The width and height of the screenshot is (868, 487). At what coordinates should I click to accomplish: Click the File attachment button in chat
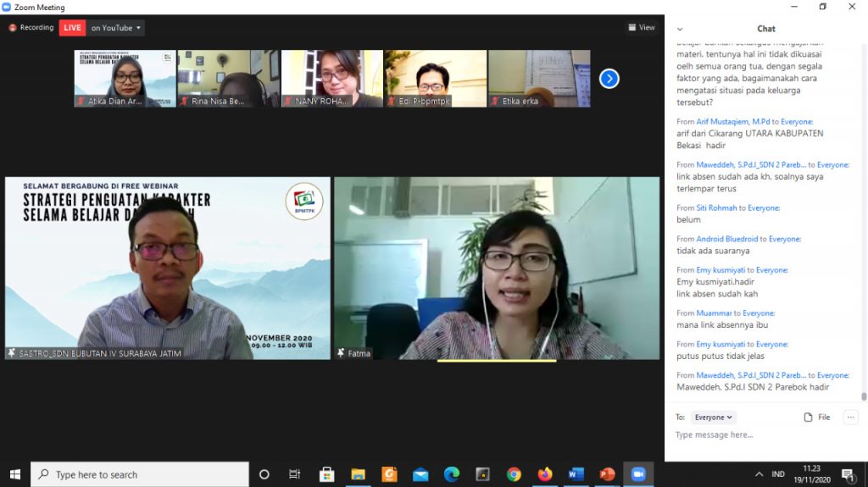pyautogui.click(x=817, y=418)
